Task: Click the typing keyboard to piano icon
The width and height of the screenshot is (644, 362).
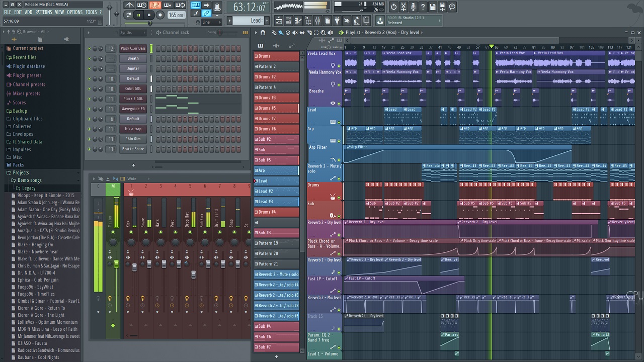Action: point(196,6)
